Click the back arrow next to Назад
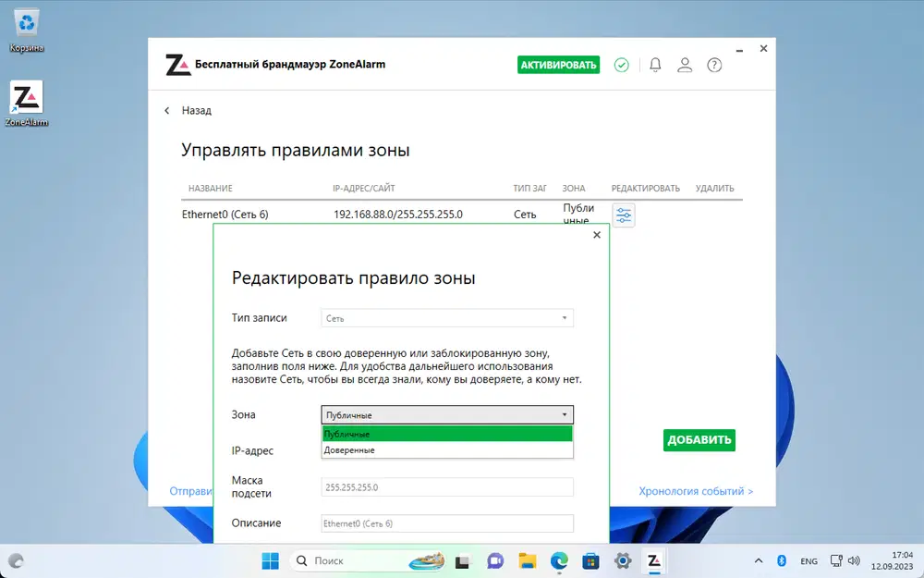Viewport: 924px width, 578px height. pos(167,110)
